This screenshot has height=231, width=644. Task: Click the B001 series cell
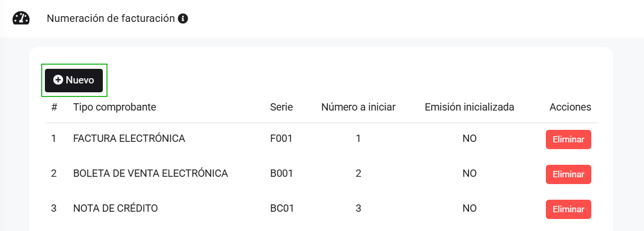coord(282,173)
